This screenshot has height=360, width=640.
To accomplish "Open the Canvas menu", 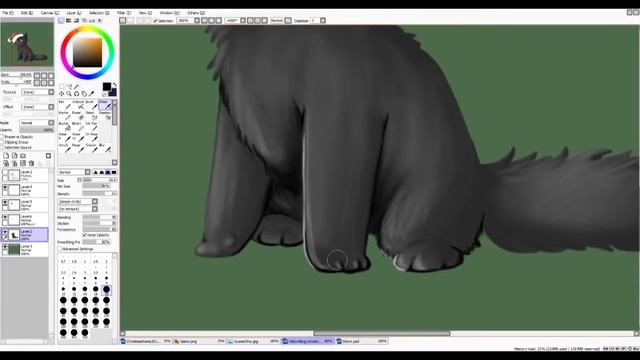I will click(x=50, y=13).
